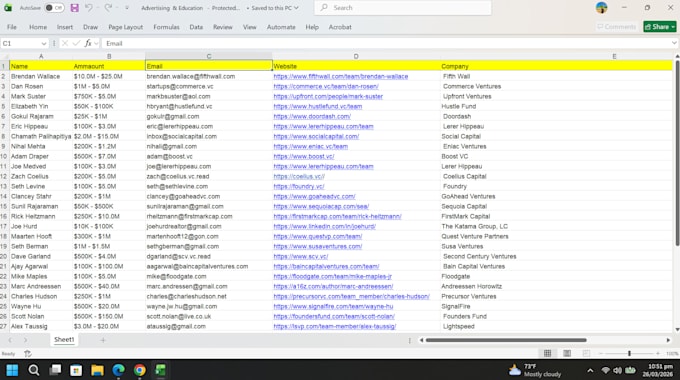Screen dimensions: 680x380
Task: Open the Page Layout tab
Action: click(125, 27)
